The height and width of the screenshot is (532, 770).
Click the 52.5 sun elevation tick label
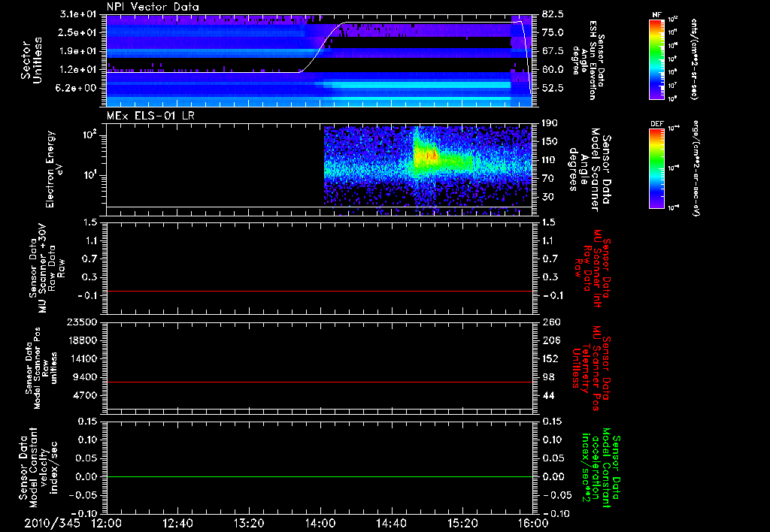(553, 88)
